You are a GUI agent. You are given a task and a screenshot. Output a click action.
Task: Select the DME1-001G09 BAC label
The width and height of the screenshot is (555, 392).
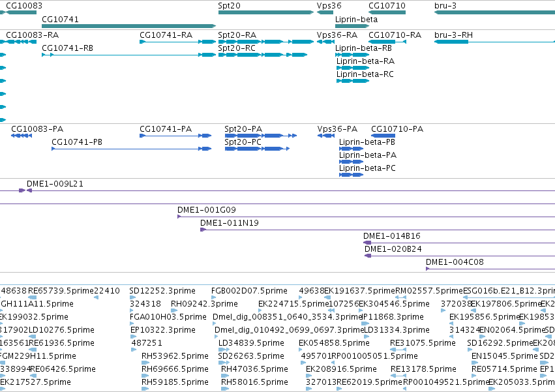(x=206, y=210)
